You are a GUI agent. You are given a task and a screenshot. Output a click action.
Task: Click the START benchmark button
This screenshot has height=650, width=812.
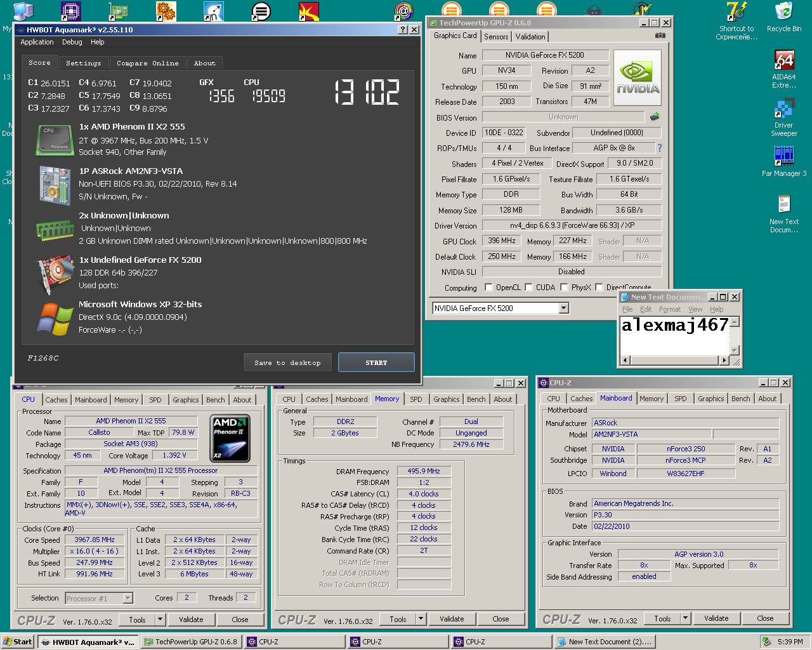click(x=376, y=362)
